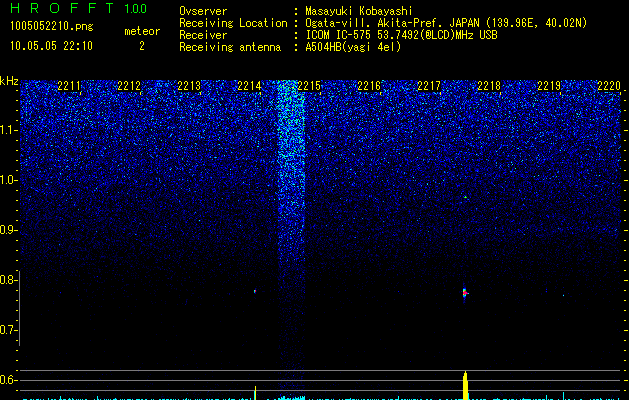Click the 0.7 kHz axis label
The image size is (629, 400).
click(9, 330)
